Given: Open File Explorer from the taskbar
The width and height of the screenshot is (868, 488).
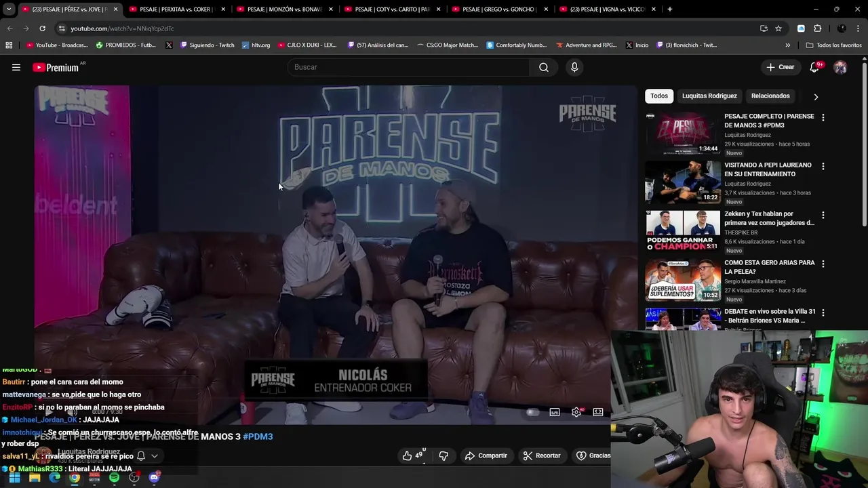Looking at the screenshot, I should click(35, 478).
